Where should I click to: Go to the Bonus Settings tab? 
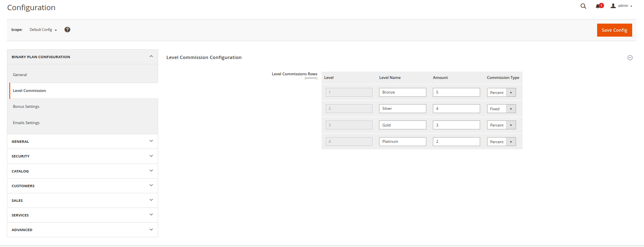[x=26, y=107]
